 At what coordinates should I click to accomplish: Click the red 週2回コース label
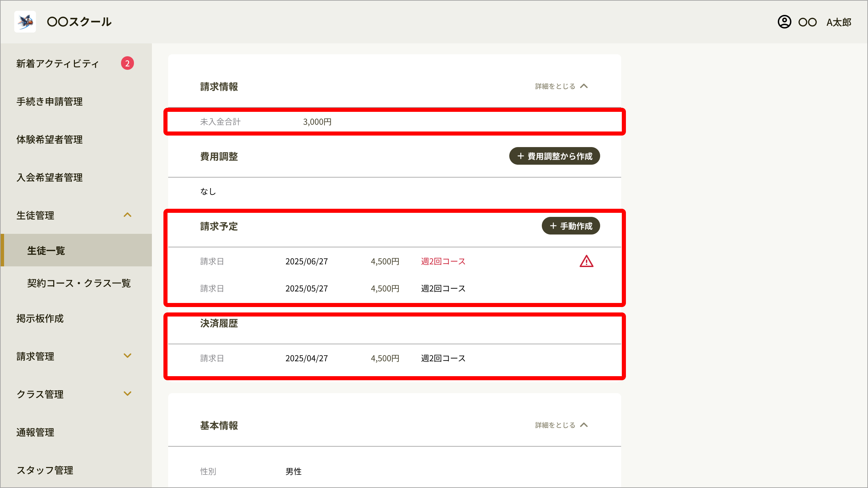[x=443, y=262]
